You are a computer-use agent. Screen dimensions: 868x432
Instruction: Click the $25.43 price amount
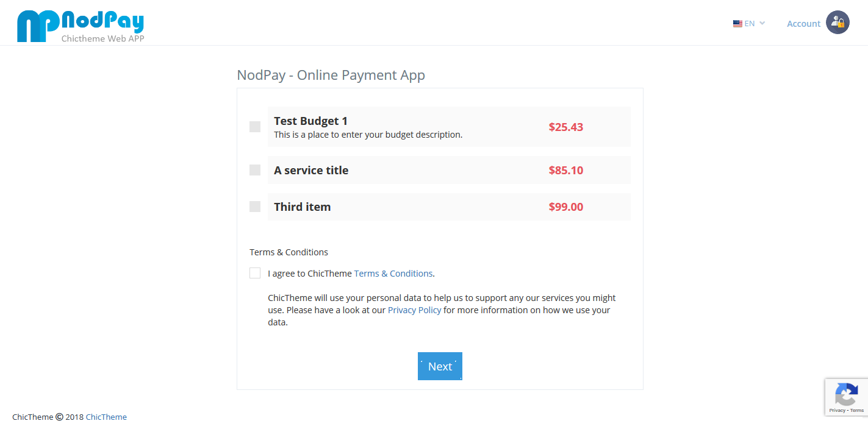565,127
